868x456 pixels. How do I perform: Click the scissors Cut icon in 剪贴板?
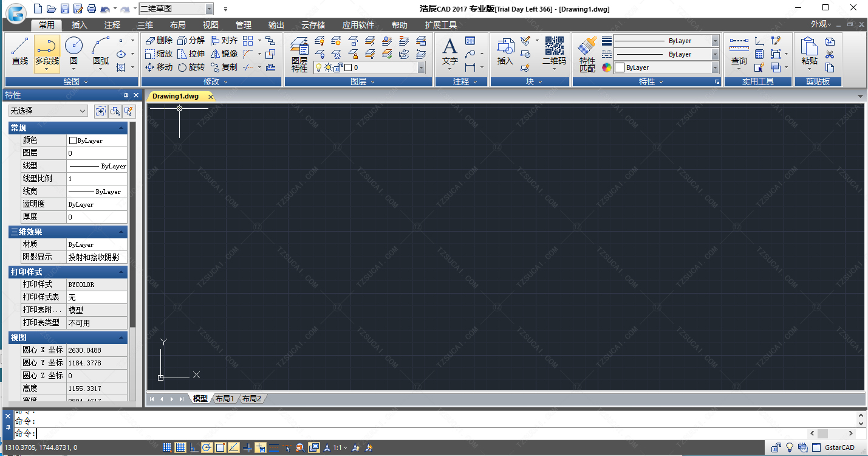pos(830,55)
